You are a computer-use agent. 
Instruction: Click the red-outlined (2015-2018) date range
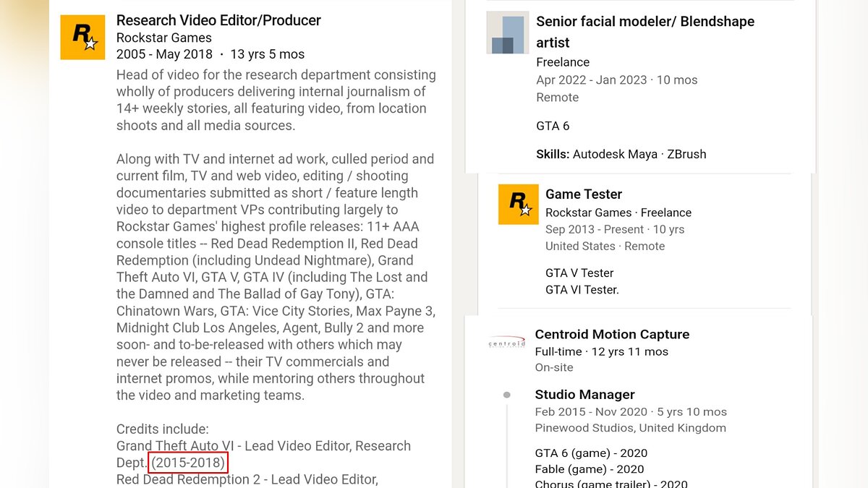pos(188,463)
